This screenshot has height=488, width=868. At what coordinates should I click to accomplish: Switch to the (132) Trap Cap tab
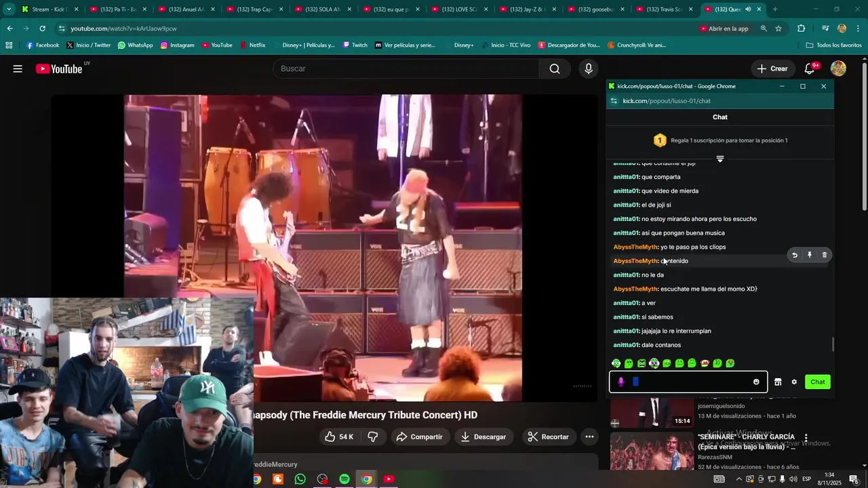coord(254,9)
